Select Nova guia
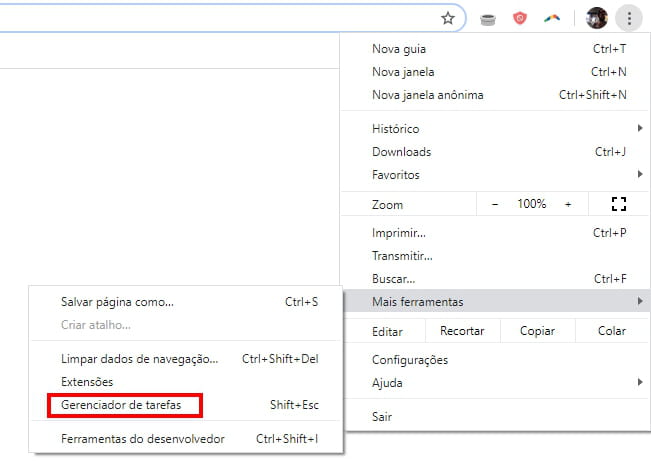 coord(496,49)
